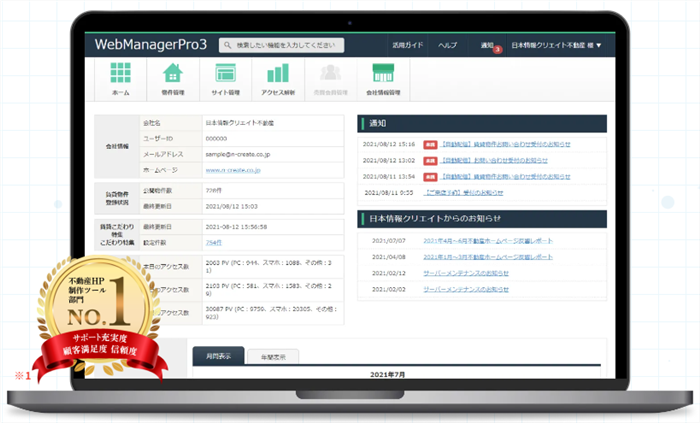Open 物件管理 house icon
This screenshot has width=700, height=423.
[x=173, y=75]
